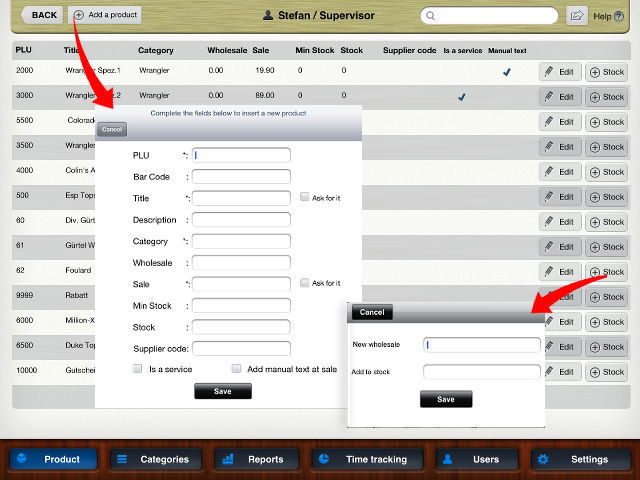The height and width of the screenshot is (480, 640).
Task: Click the New wholesale input field
Action: tap(481, 345)
